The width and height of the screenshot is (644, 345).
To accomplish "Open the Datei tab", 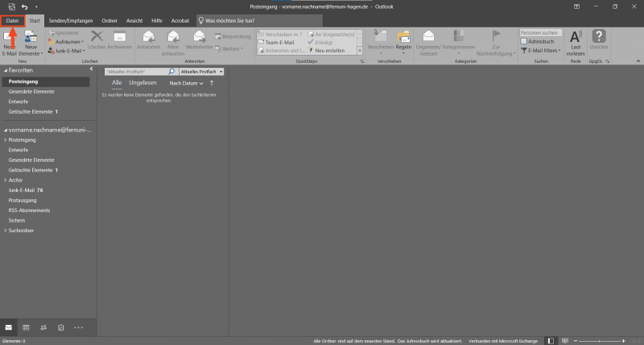I will pyautogui.click(x=12, y=21).
